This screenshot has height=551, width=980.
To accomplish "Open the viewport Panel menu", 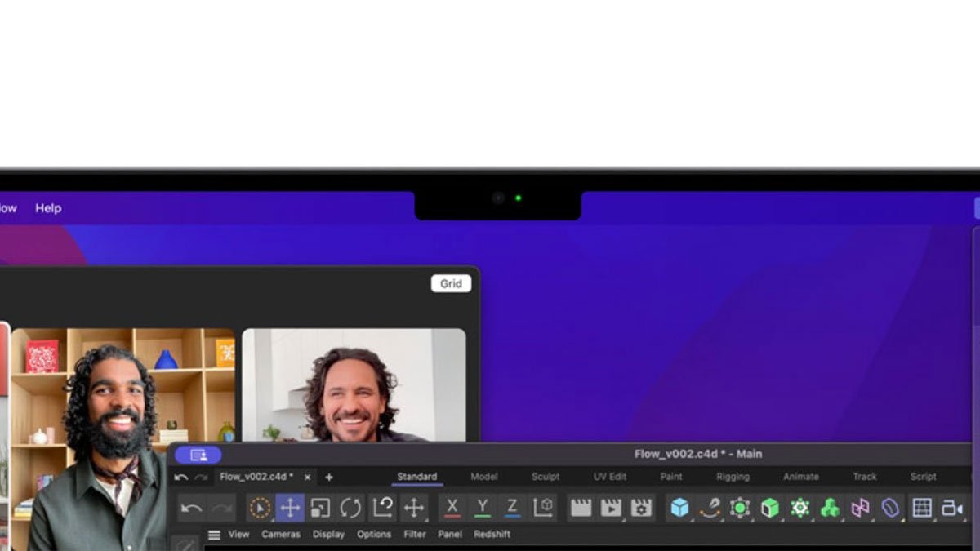I will (450, 535).
